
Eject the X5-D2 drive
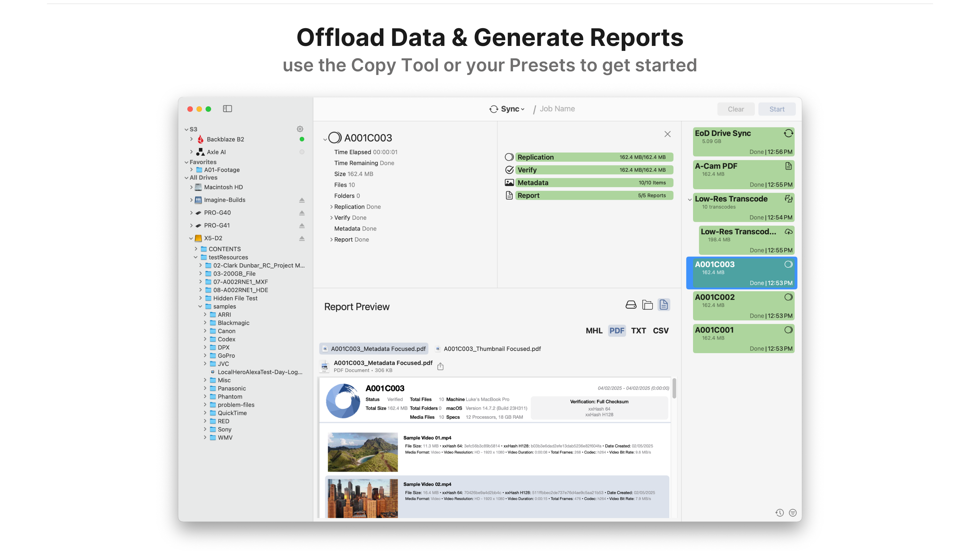[302, 238]
